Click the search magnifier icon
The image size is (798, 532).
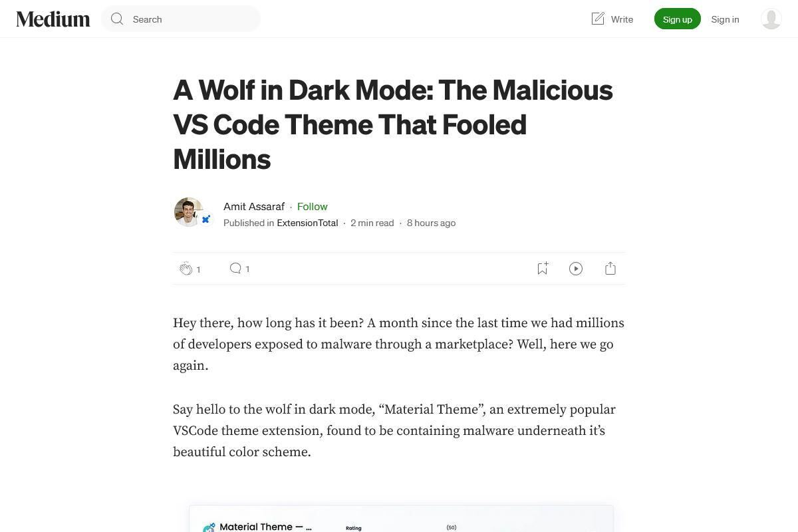coord(117,19)
